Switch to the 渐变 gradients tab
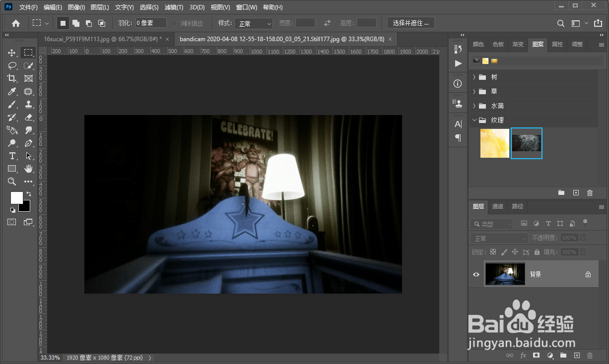This screenshot has width=609, height=364. pyautogui.click(x=518, y=44)
